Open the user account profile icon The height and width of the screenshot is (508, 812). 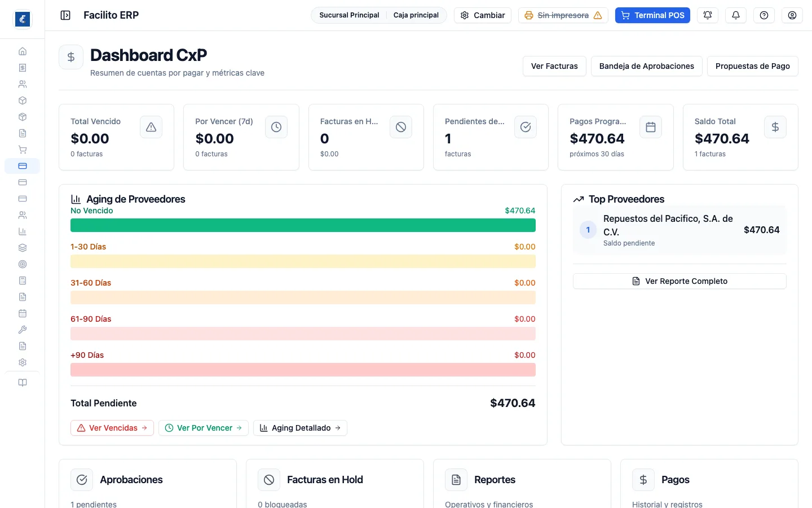pos(792,15)
